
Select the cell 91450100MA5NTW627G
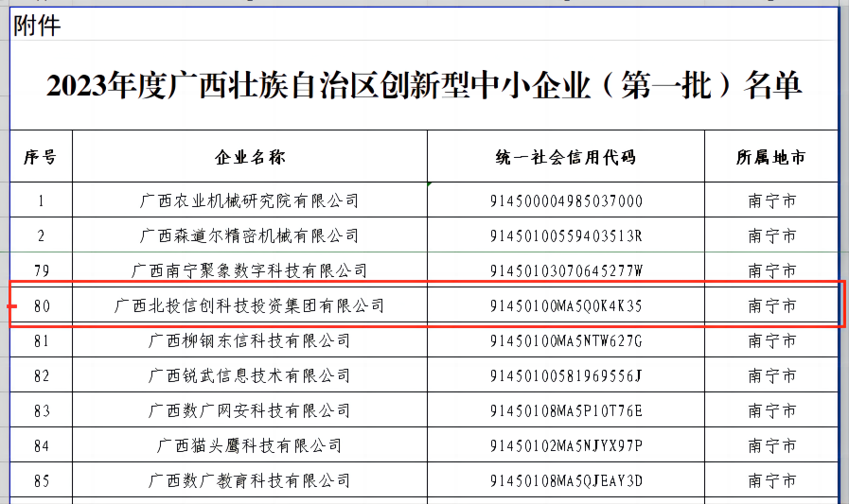pos(566,340)
